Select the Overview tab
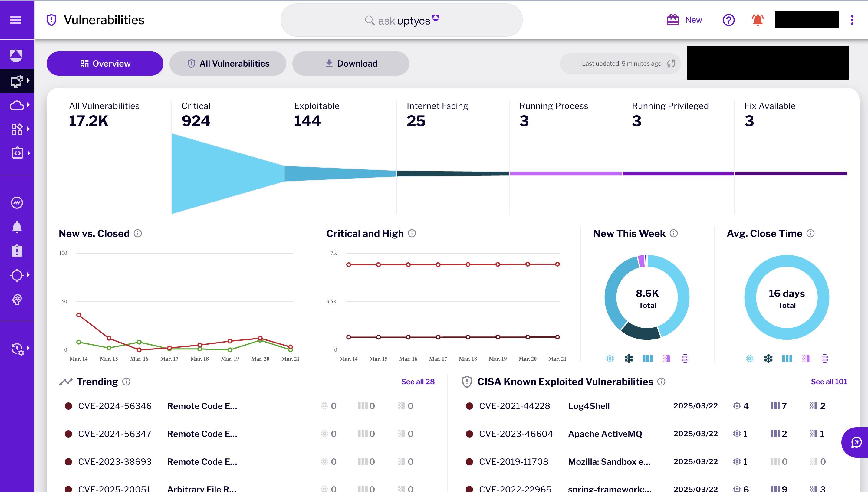This screenshot has height=492, width=868. coord(105,64)
